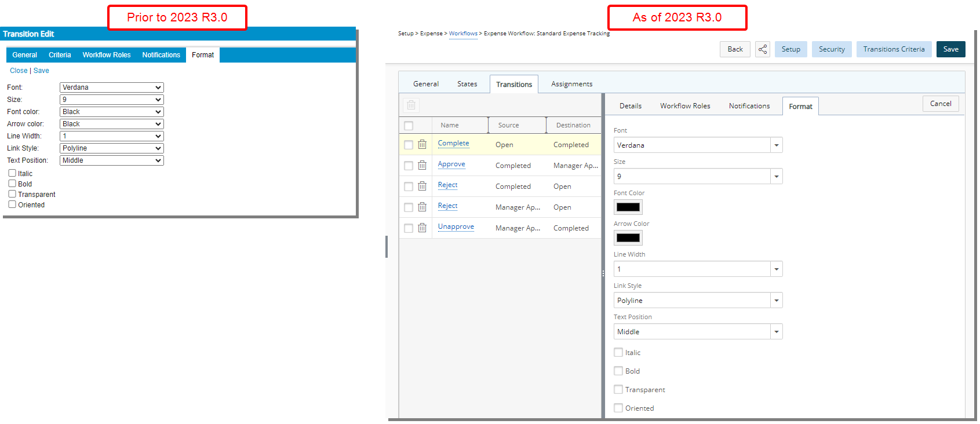Check the box for the Complete row
Screen dimensions: 980x424
click(x=409, y=145)
